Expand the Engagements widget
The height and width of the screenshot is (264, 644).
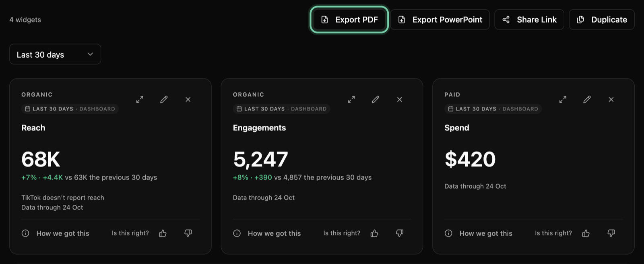351,100
